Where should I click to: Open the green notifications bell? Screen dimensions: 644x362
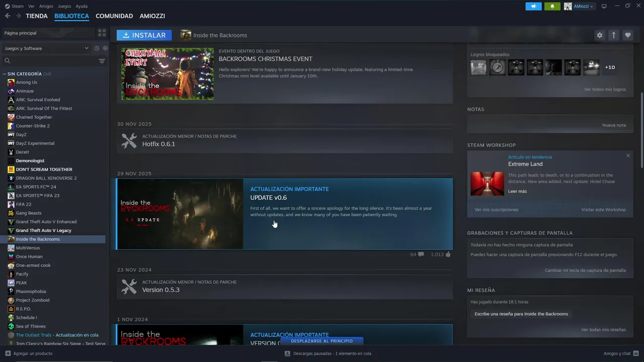[x=552, y=6]
